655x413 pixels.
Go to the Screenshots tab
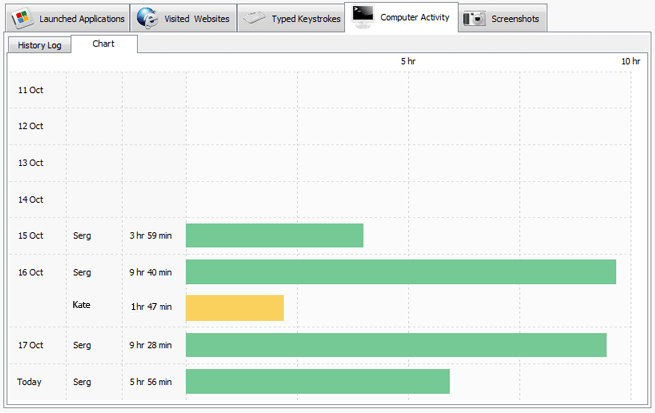(503, 18)
